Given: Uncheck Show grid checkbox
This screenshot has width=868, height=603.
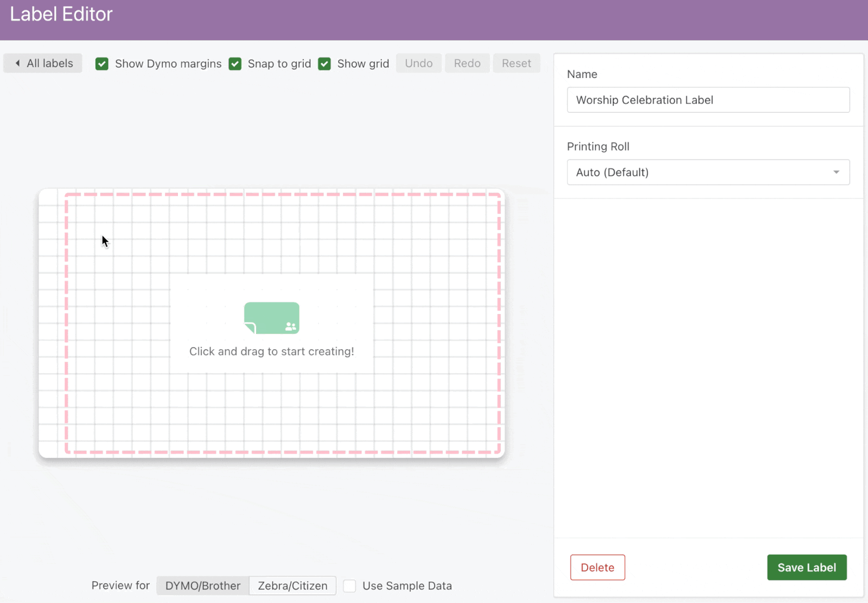Looking at the screenshot, I should (324, 64).
